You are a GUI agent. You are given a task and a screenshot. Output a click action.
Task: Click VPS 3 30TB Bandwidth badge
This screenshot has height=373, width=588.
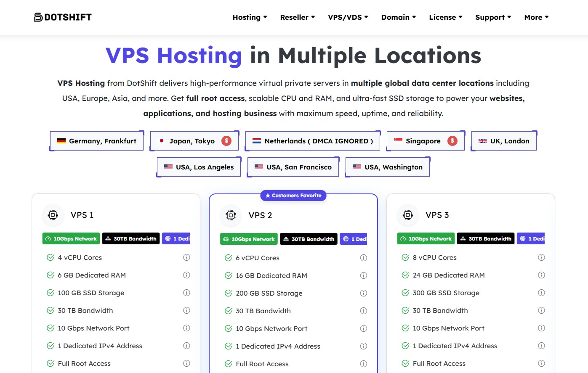pyautogui.click(x=486, y=238)
